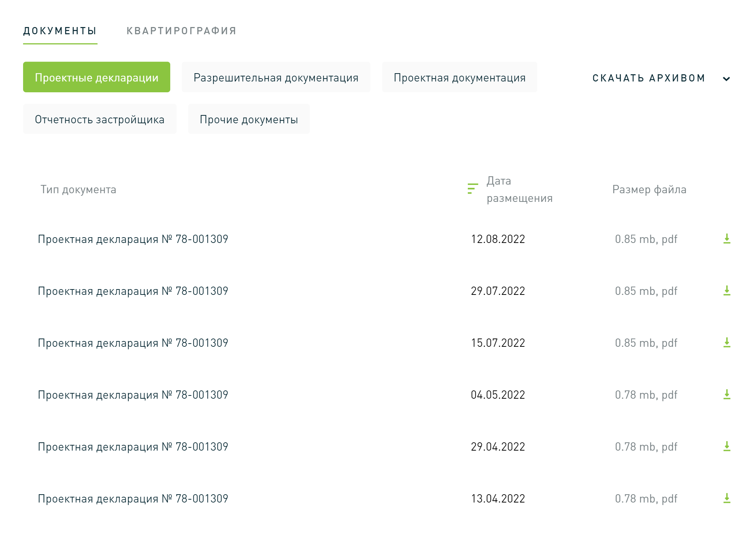This screenshot has height=540, width=756.
Task: Sort by Дата размещения column header
Action: (x=519, y=189)
